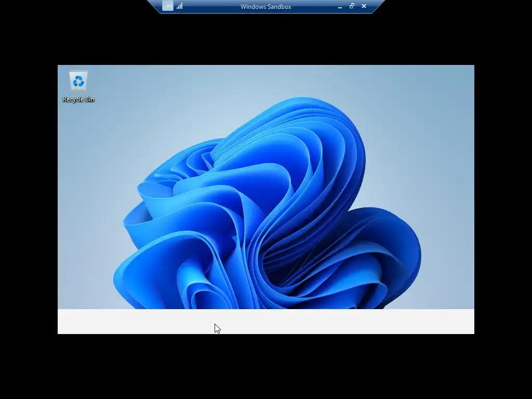This screenshot has width=532, height=399.
Task: Restore down the Windows Sandbox window
Action: (352, 6)
